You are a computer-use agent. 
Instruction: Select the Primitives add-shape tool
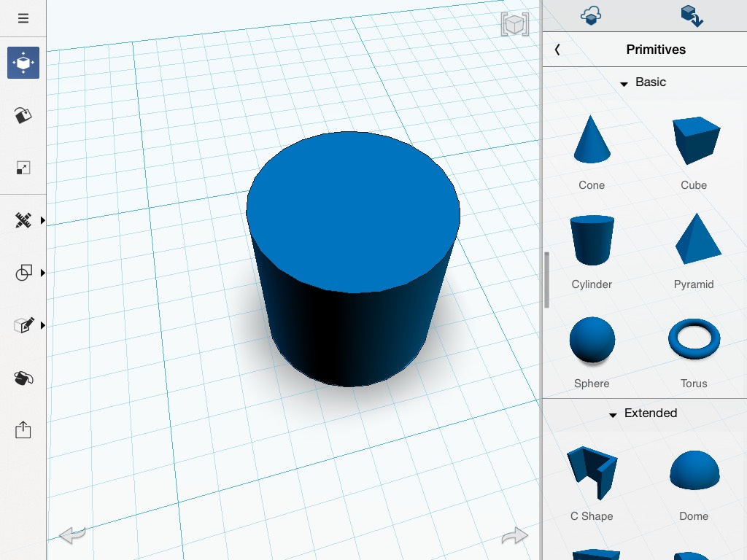[x=23, y=63]
